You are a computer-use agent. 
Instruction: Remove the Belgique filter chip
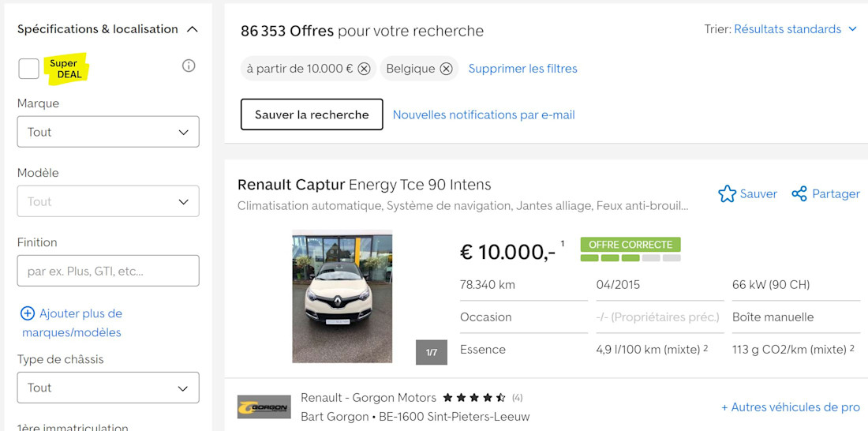446,69
